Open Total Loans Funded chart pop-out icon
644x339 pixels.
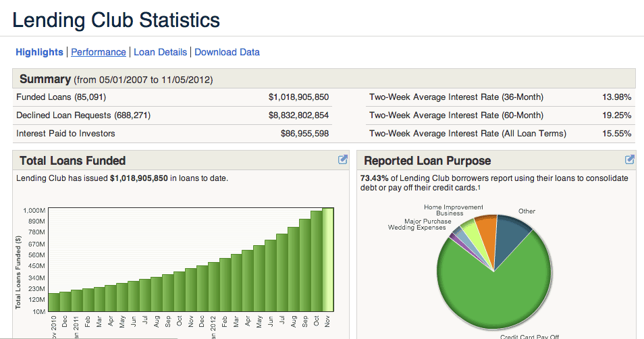click(x=343, y=160)
